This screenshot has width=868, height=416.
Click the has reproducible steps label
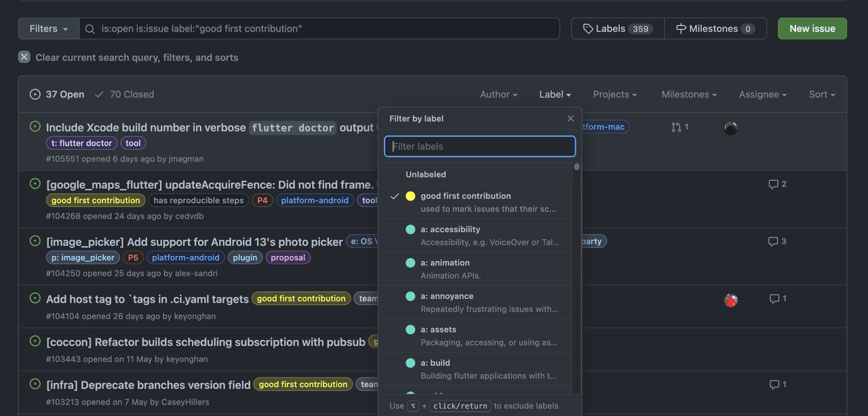(199, 201)
